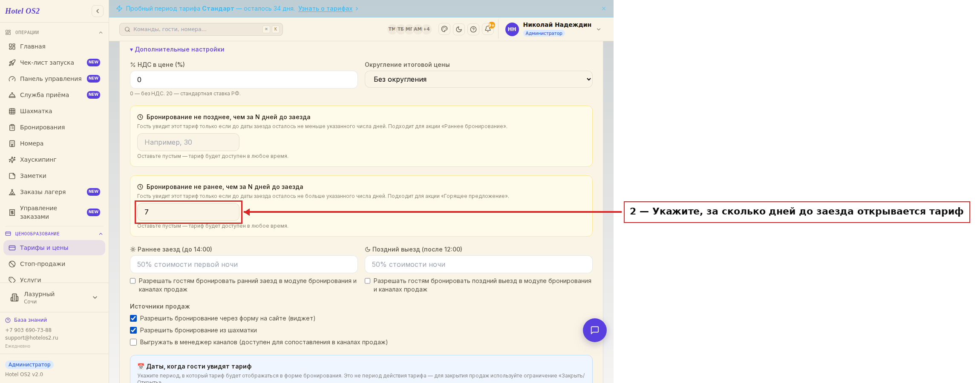Enable guests booking late check-out checkbox

pyautogui.click(x=368, y=281)
